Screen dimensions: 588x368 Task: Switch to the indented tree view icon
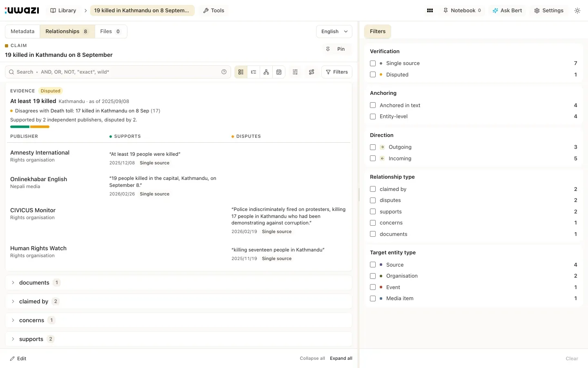254,72
